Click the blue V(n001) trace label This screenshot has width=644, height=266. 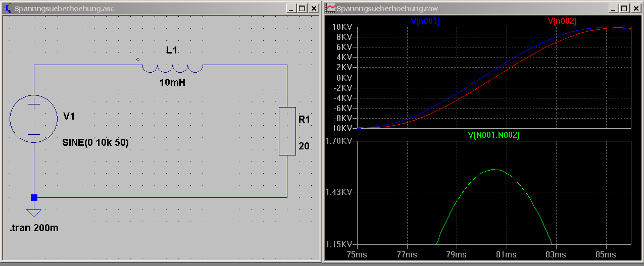(425, 21)
